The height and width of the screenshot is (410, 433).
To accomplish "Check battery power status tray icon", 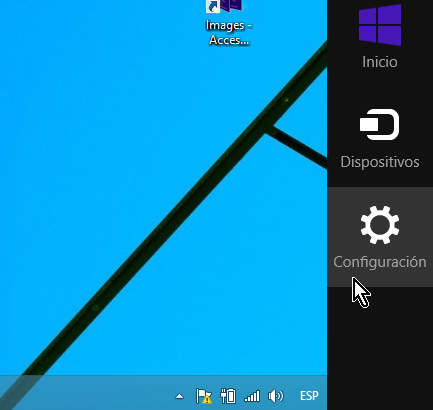I will click(228, 396).
